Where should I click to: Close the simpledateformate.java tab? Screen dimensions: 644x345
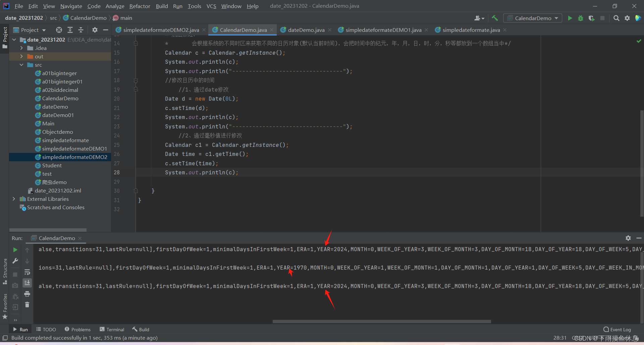pos(505,30)
